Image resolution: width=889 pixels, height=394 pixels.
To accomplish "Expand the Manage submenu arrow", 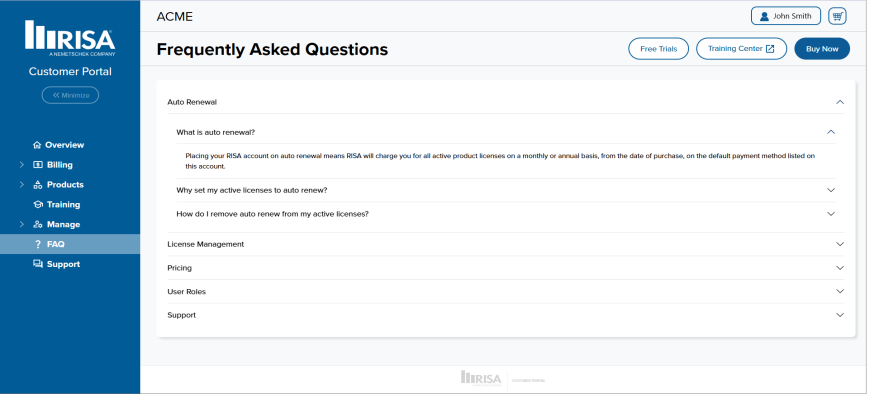I will (x=22, y=224).
